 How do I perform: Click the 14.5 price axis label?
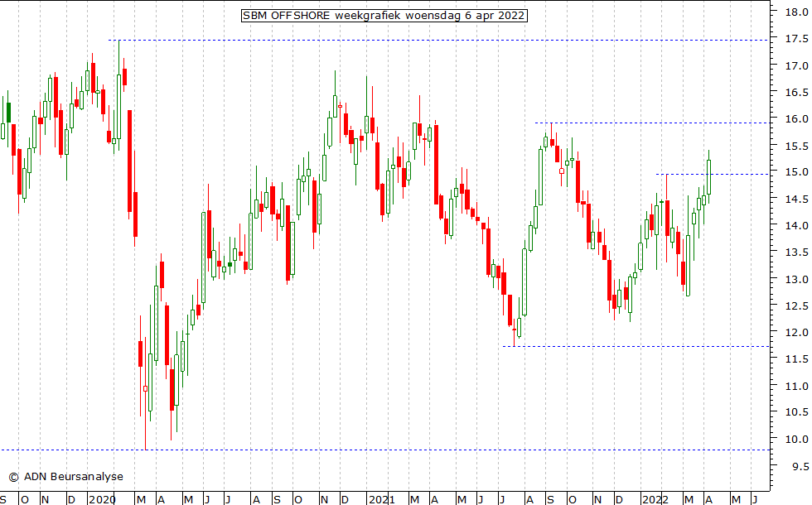(796, 199)
